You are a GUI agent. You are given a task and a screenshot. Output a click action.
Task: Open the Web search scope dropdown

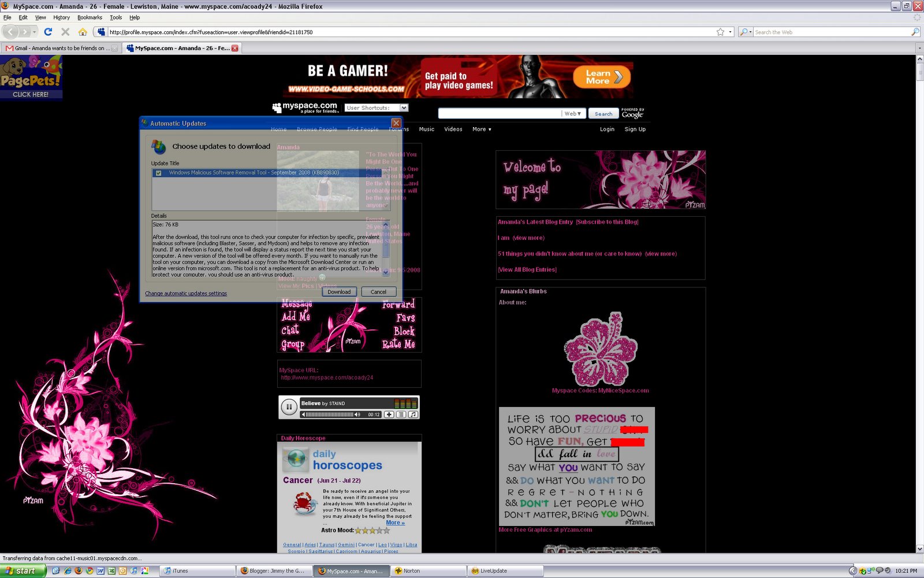coord(573,114)
